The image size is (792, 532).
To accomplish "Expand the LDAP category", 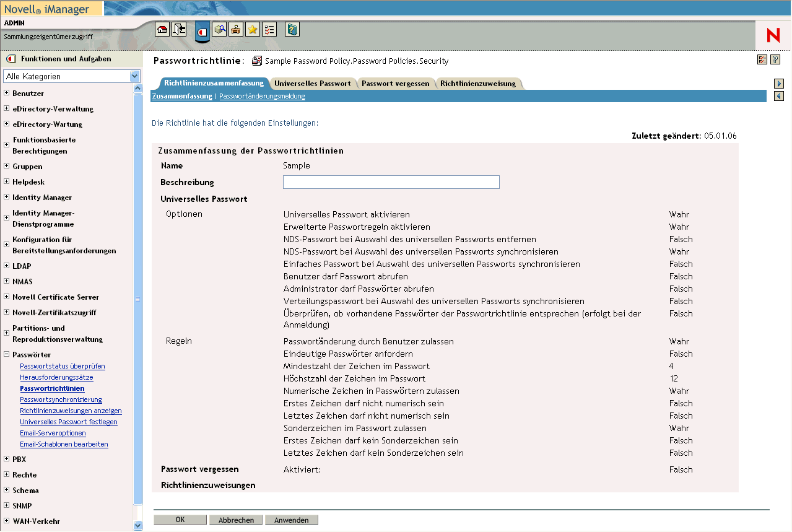I will [6, 266].
